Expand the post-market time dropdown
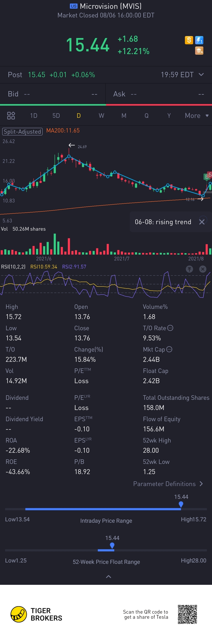This screenshot has height=644, width=212. click(201, 74)
